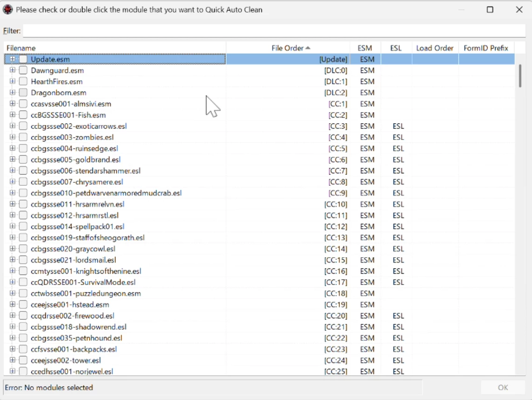Image resolution: width=532 pixels, height=400 pixels.
Task: Expand the Dragonborn.esm node
Action: coord(13,92)
